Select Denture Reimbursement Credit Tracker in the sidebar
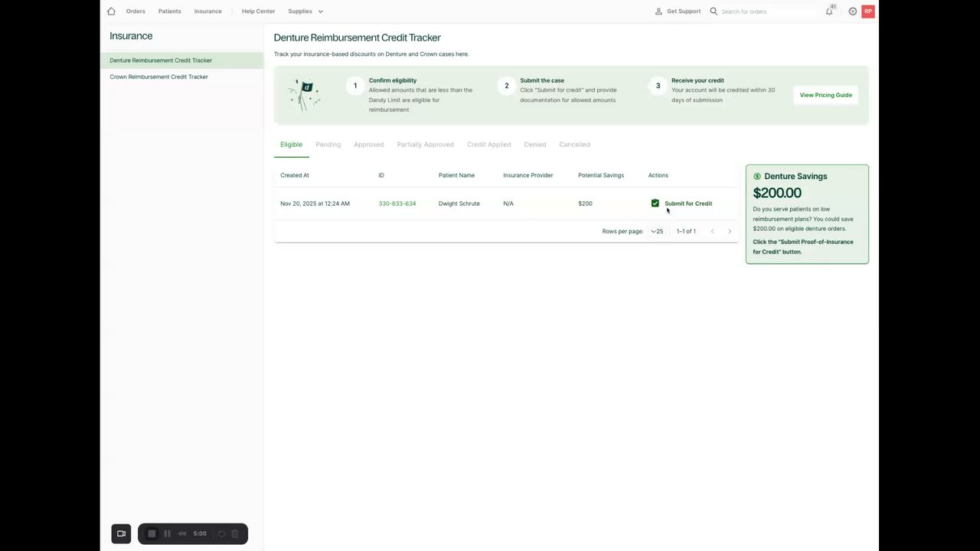The image size is (980, 551). coord(182,60)
